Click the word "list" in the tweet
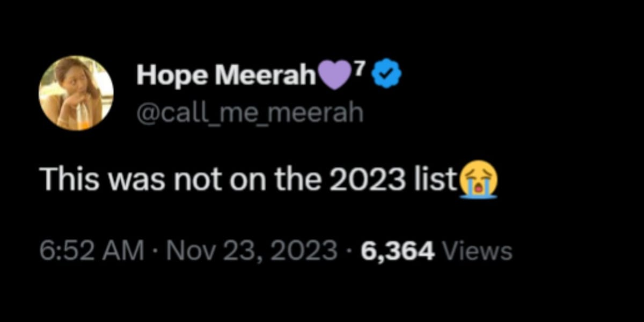The width and height of the screenshot is (644, 322). 436,180
